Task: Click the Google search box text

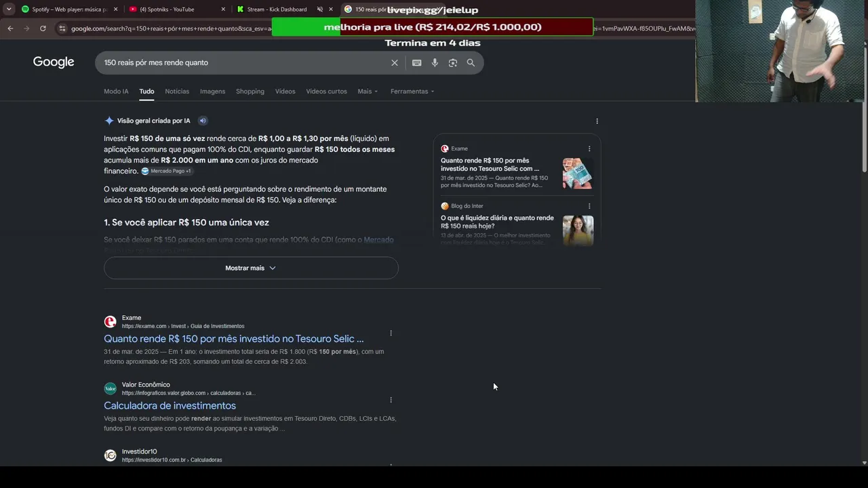Action: point(156,62)
